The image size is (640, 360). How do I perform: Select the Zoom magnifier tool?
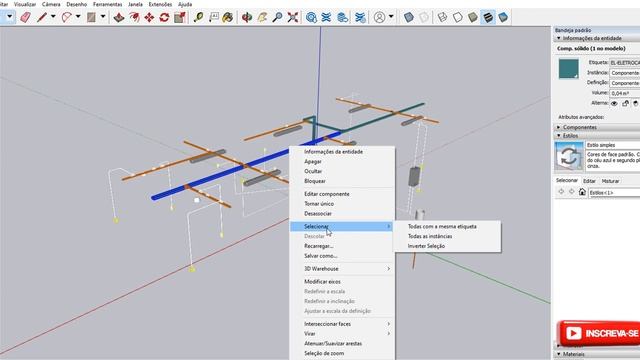pyautogui.click(x=277, y=17)
